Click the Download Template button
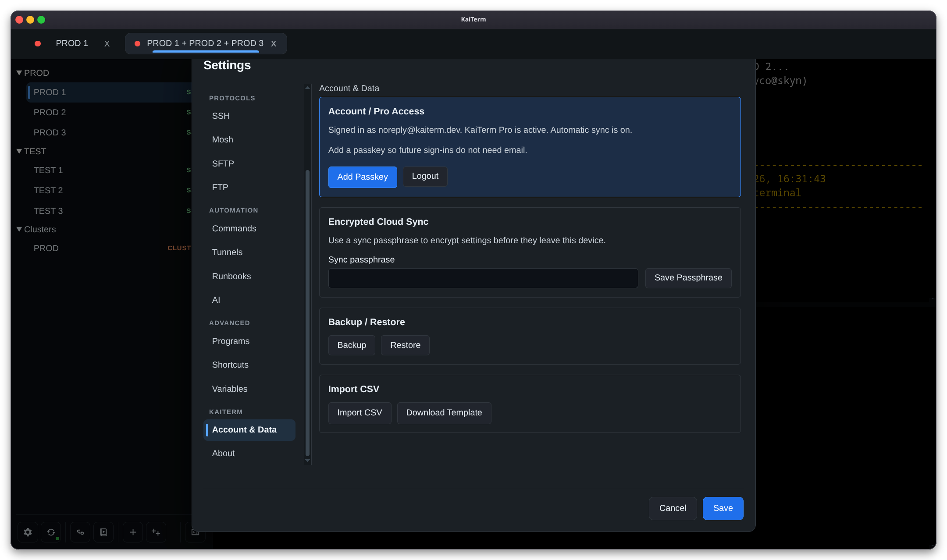The width and height of the screenshot is (947, 560). click(x=444, y=413)
